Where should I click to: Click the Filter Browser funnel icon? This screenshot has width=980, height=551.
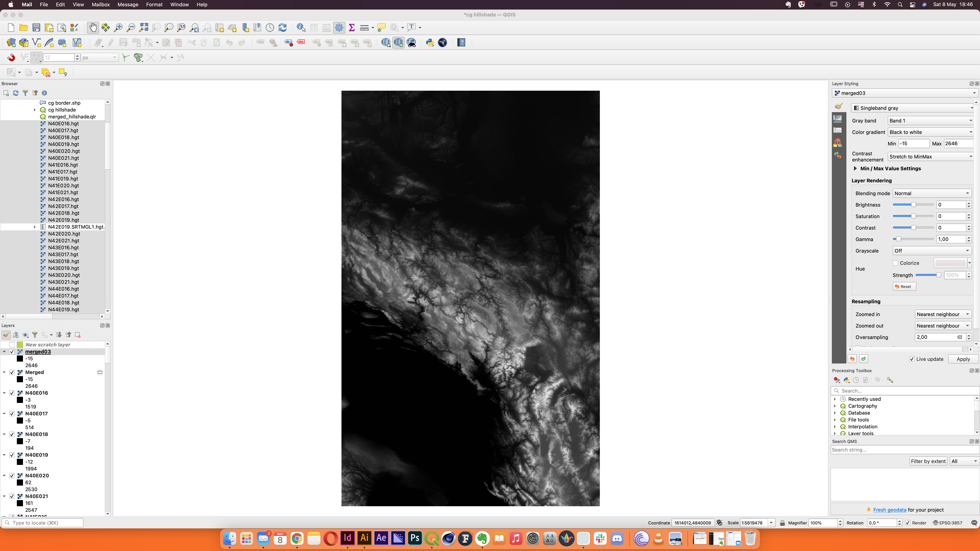(x=25, y=93)
